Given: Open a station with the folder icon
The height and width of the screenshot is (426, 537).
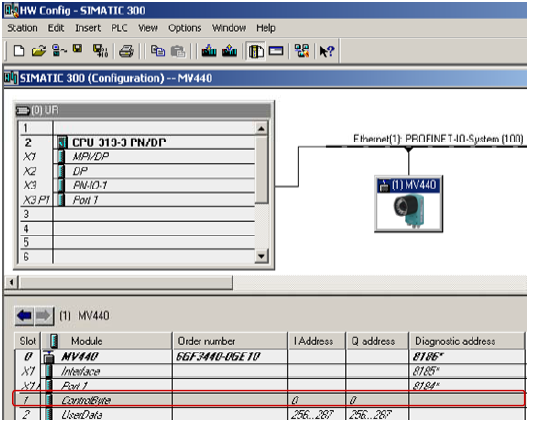Looking at the screenshot, I should click(x=39, y=51).
